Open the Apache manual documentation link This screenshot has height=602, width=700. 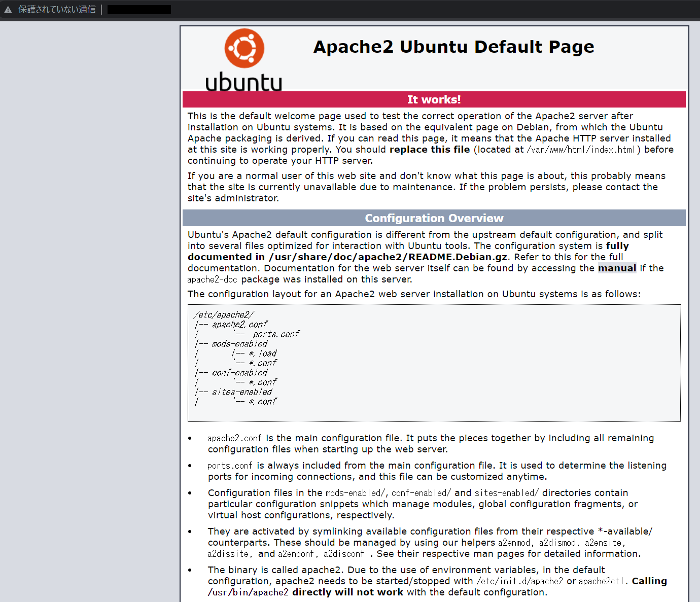click(x=617, y=268)
